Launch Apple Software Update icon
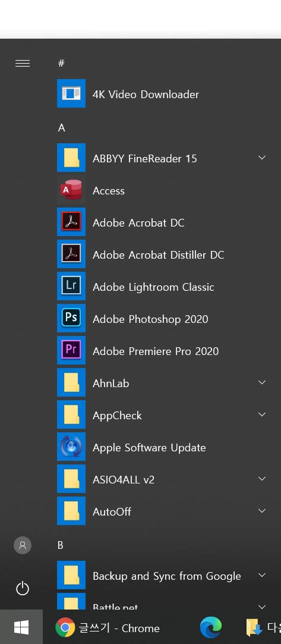 pyautogui.click(x=71, y=447)
